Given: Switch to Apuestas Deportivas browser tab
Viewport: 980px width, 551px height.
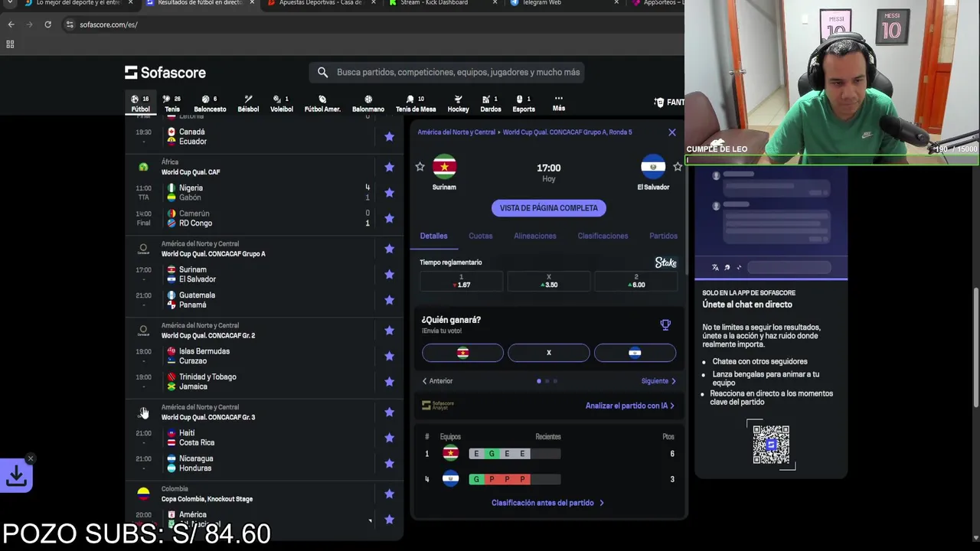Looking at the screenshot, I should coord(320,3).
